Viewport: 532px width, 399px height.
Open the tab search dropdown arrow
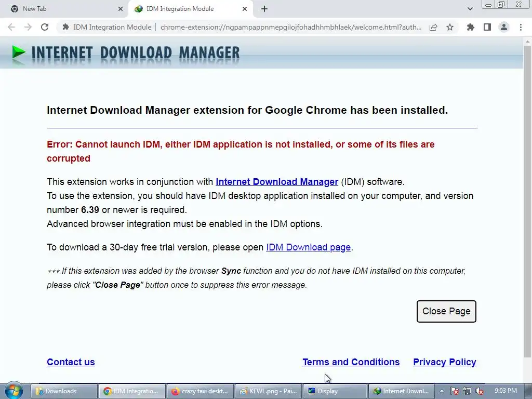(x=470, y=9)
